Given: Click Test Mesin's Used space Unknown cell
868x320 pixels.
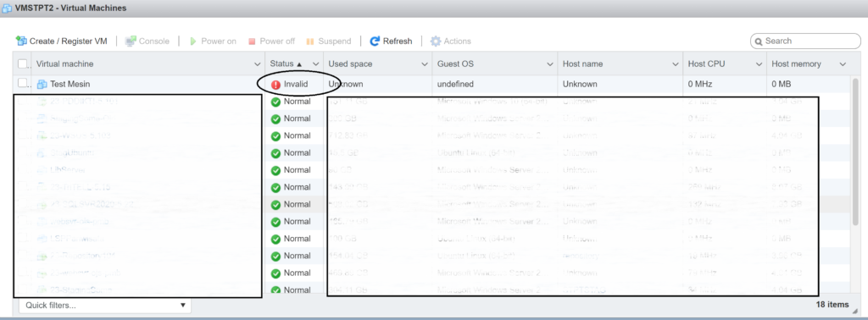Looking at the screenshot, I should click(346, 85).
